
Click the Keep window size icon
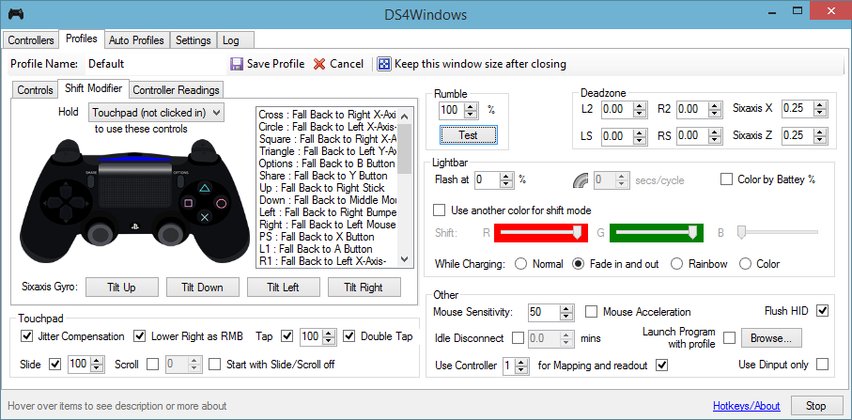384,64
